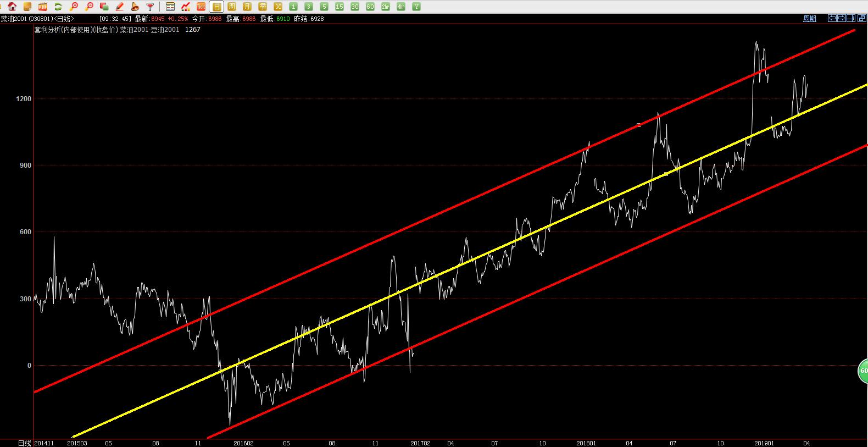This screenshot has height=447, width=868.
Task: Click the chart trend line icon
Action: tap(186, 7)
